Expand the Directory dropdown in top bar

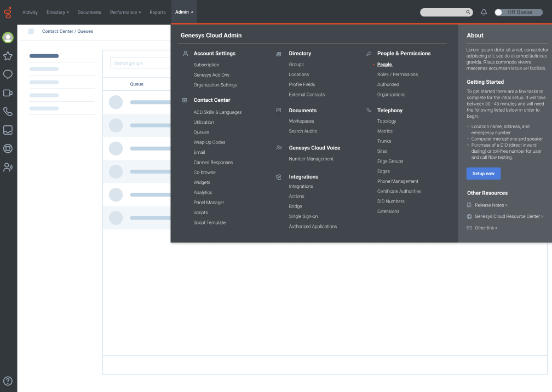pyautogui.click(x=58, y=12)
